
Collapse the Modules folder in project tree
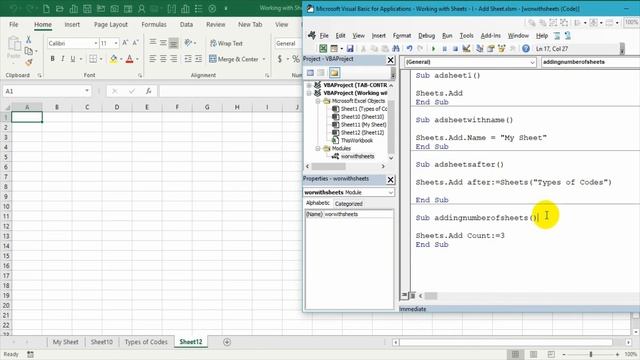[x=318, y=149]
